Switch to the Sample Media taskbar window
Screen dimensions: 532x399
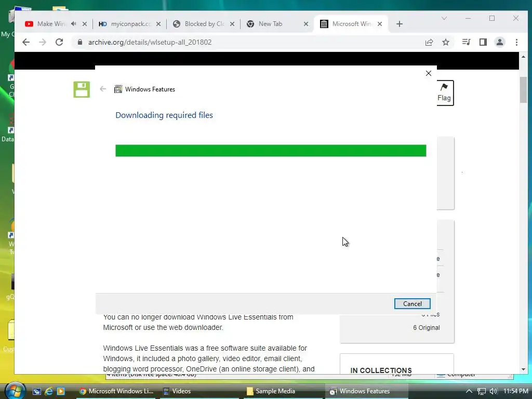[x=283, y=391]
